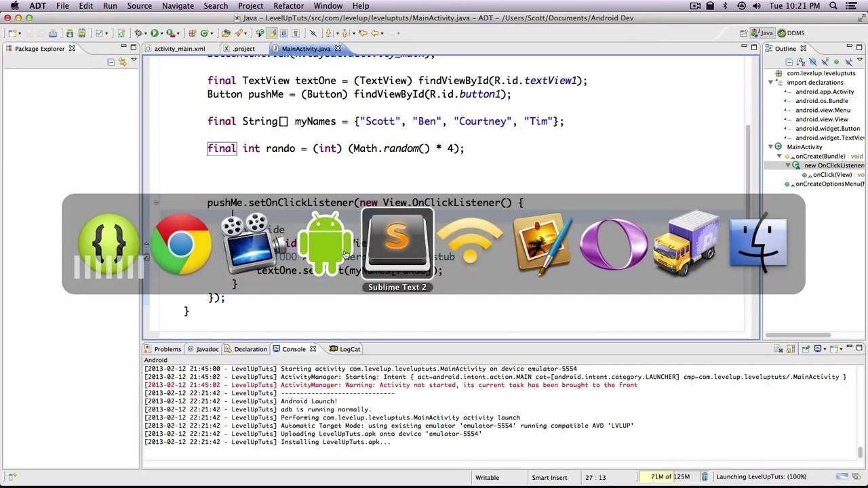This screenshot has width=868, height=488.
Task: Select the Preview app icon in switcher
Action: click(x=542, y=244)
